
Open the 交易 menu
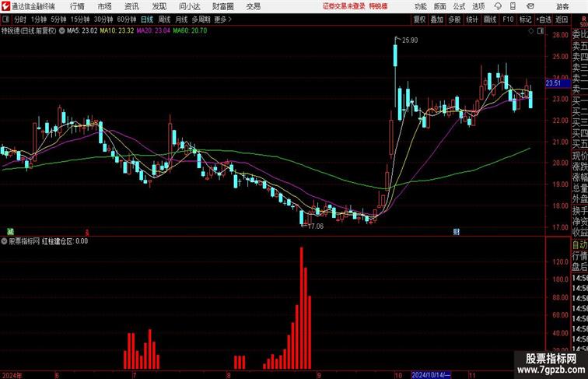253,6
